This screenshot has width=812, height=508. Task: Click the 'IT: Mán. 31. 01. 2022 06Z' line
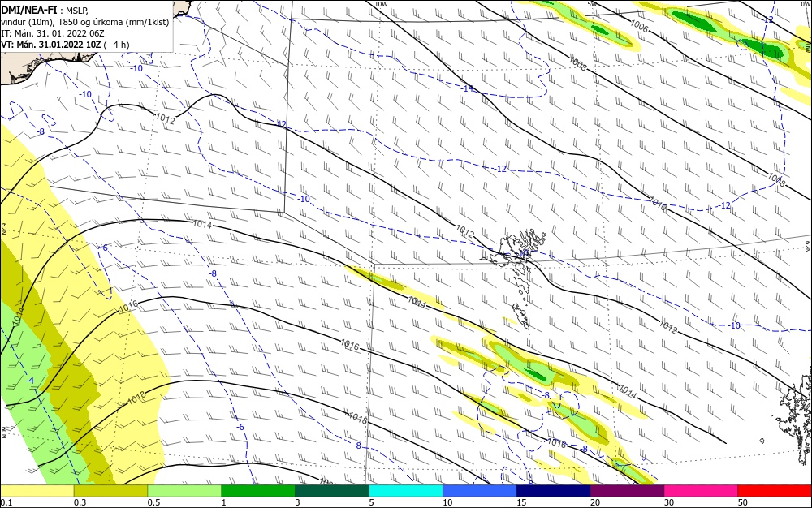[x=52, y=33]
